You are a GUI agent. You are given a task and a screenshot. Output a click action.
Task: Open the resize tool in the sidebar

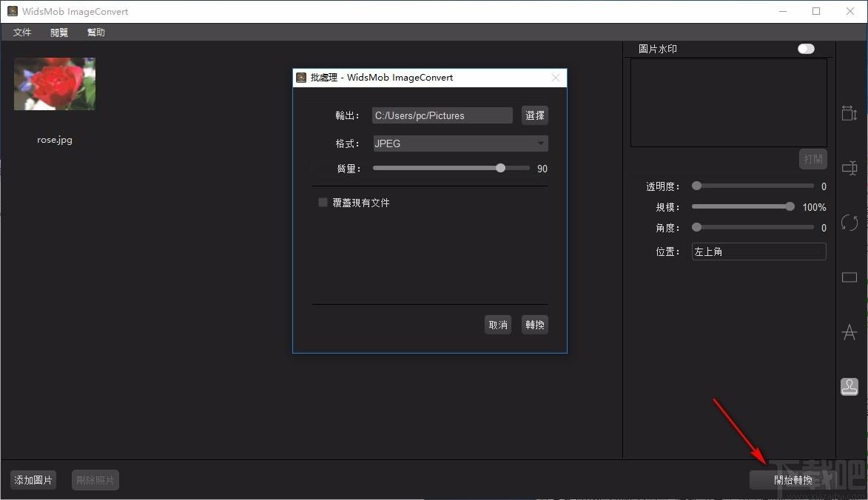[850, 113]
